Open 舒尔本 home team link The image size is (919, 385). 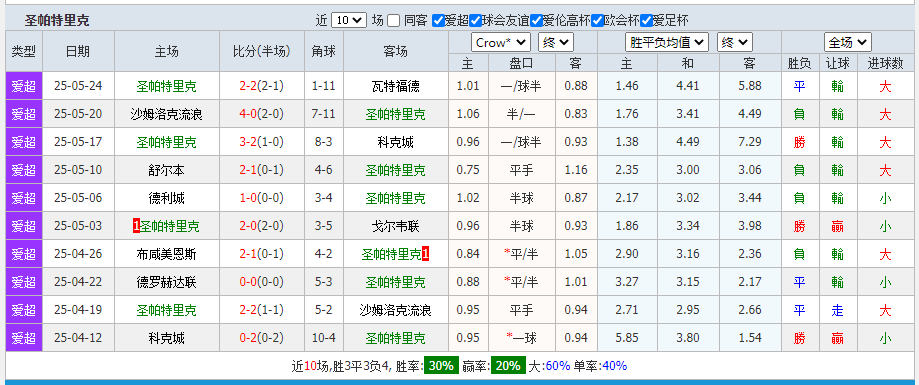166,171
